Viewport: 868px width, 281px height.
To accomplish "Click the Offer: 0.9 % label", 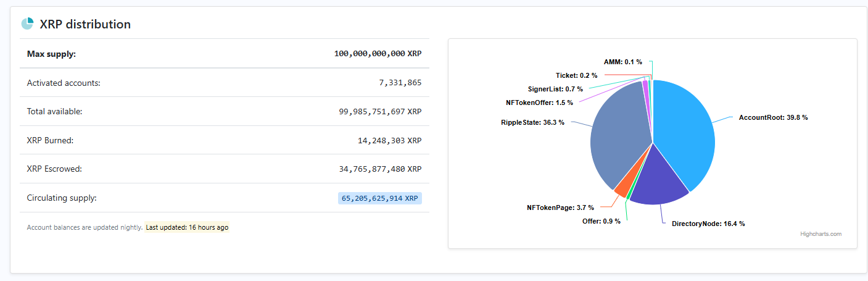I will [601, 221].
